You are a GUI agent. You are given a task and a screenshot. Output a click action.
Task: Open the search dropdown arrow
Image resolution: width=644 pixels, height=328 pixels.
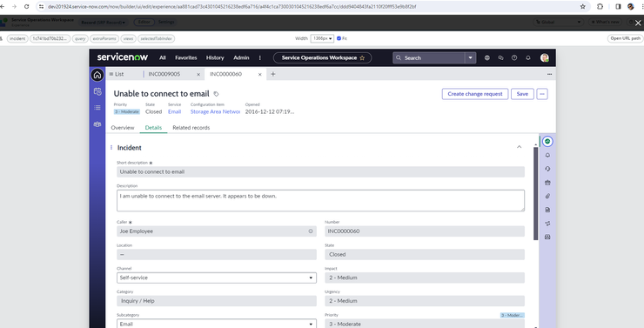coord(470,58)
